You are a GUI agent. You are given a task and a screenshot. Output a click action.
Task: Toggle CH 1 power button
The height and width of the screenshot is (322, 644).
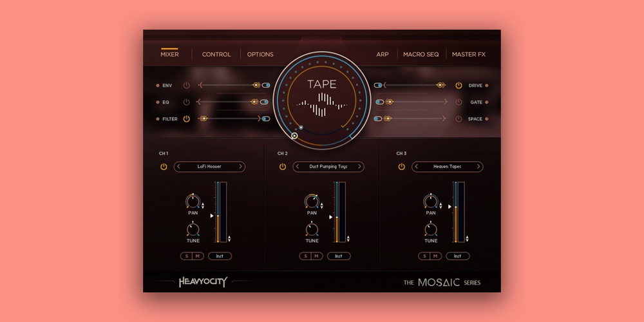point(164,167)
